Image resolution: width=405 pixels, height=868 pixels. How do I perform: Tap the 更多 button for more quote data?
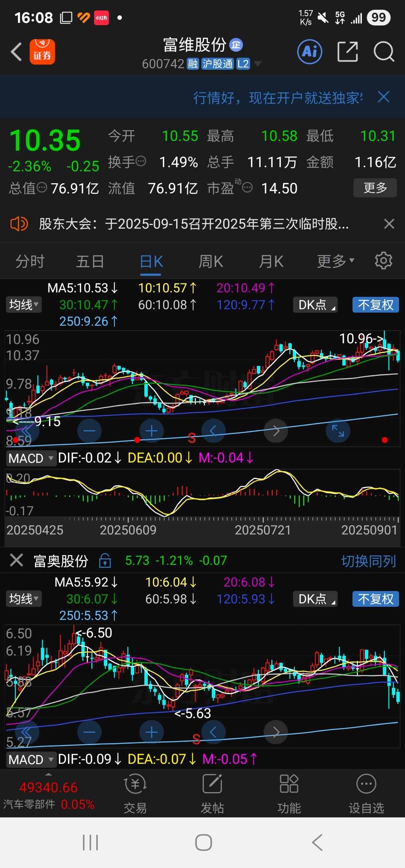click(x=375, y=187)
